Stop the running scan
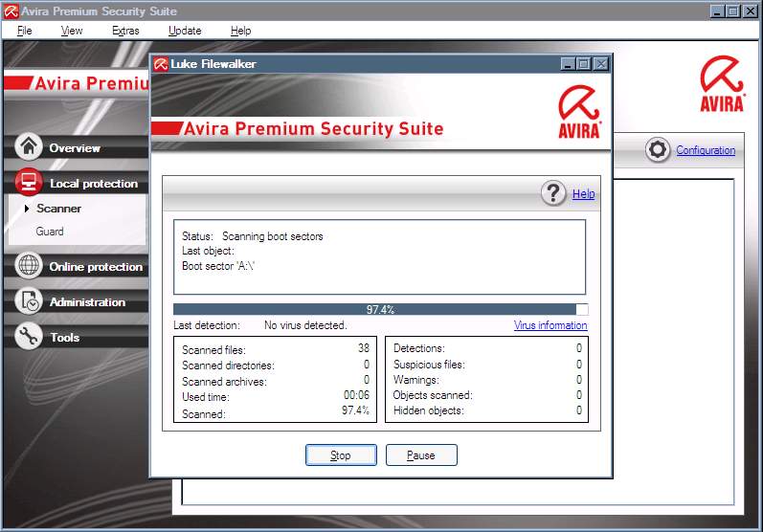Image resolution: width=763 pixels, height=532 pixels. pos(341,455)
